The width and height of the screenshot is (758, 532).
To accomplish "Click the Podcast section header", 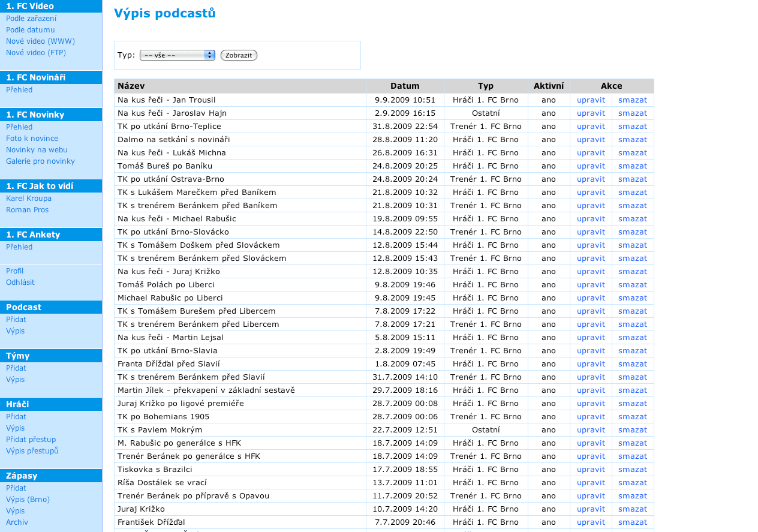I will (x=51, y=307).
